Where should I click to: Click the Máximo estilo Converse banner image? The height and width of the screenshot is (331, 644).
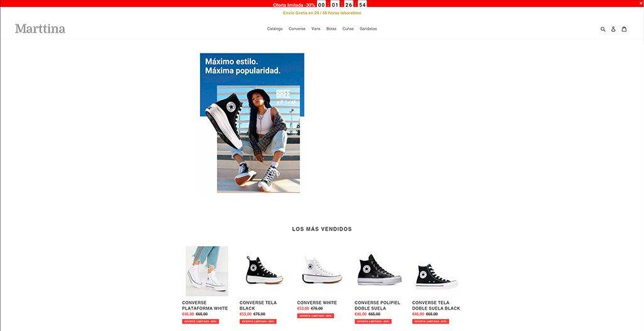pos(252,122)
